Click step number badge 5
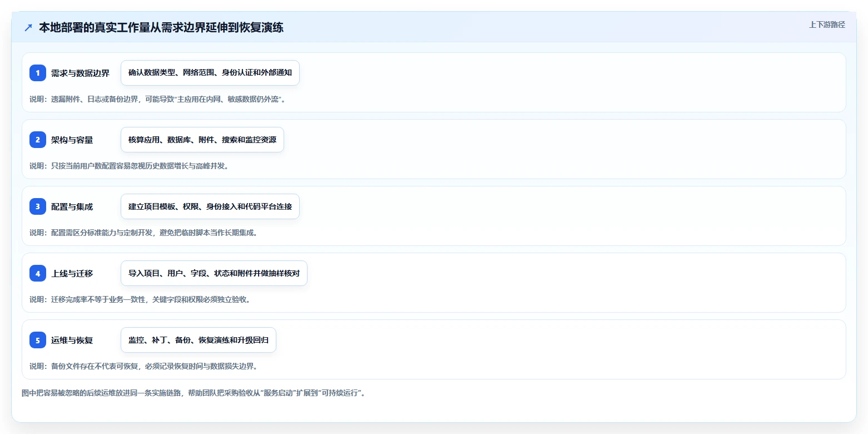 point(38,340)
